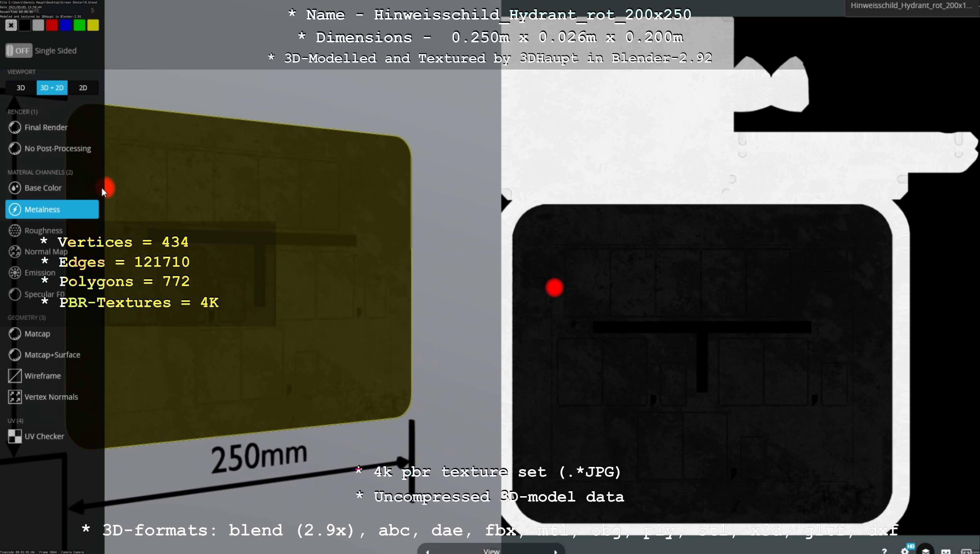Switch to the 2D viewport tab

coord(83,88)
